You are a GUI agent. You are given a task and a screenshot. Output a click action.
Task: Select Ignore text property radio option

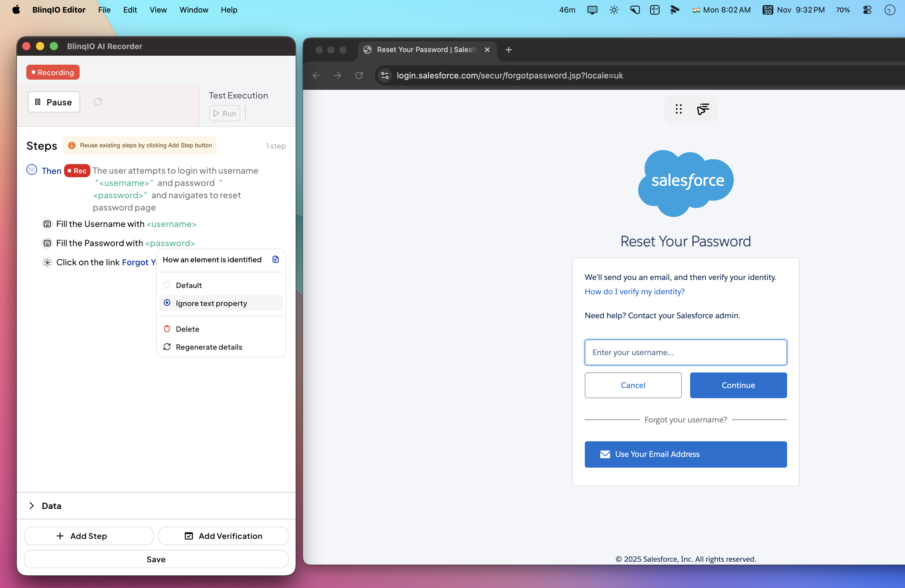click(x=167, y=303)
